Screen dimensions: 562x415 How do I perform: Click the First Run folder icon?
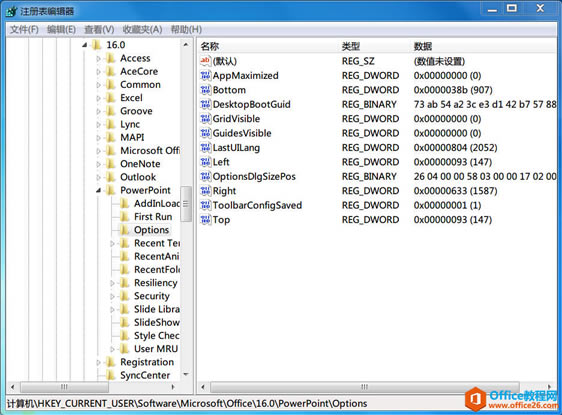tap(124, 217)
